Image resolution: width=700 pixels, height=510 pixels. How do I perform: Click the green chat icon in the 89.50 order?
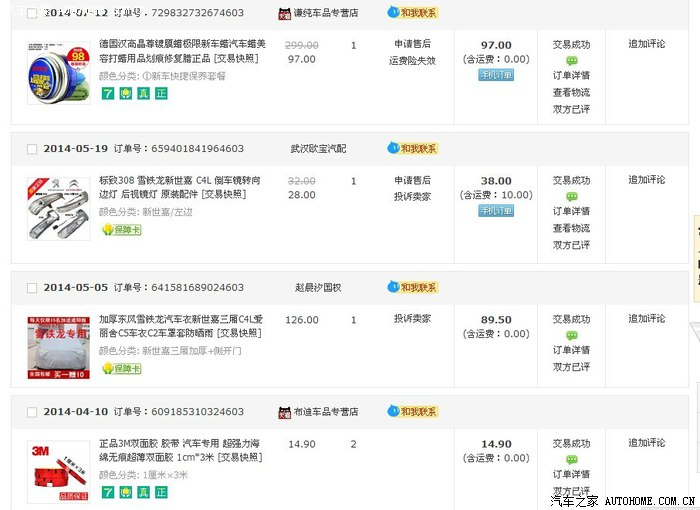point(571,335)
